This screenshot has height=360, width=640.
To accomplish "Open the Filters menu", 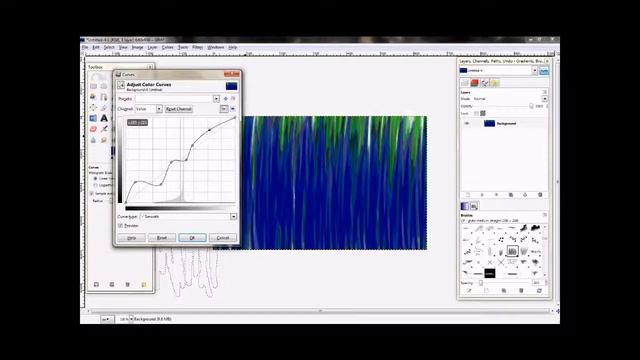I will [197, 47].
